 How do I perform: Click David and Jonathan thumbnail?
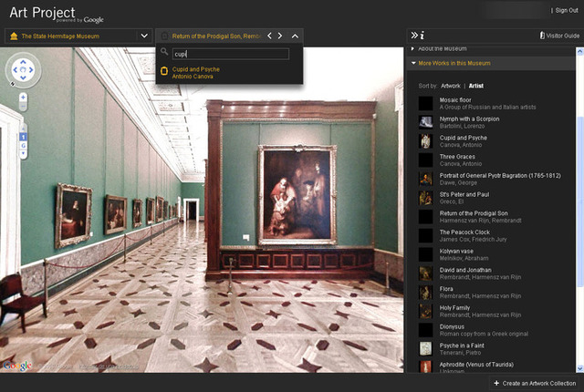pyautogui.click(x=425, y=273)
